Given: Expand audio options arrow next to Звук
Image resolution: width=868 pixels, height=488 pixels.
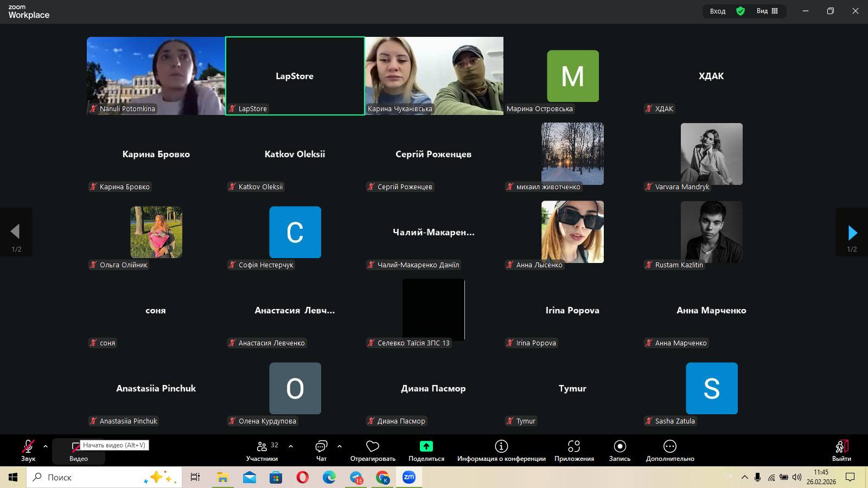Looking at the screenshot, I should 46,446.
